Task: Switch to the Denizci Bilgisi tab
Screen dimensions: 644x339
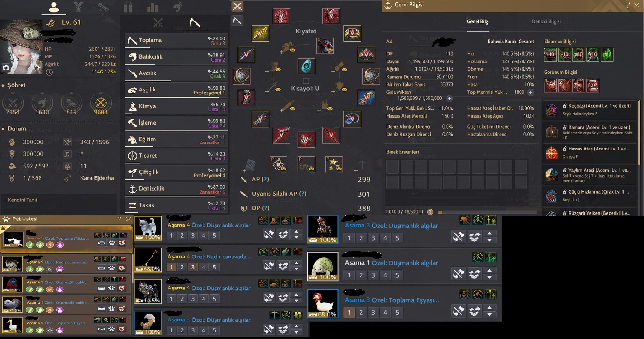Action: (546, 21)
